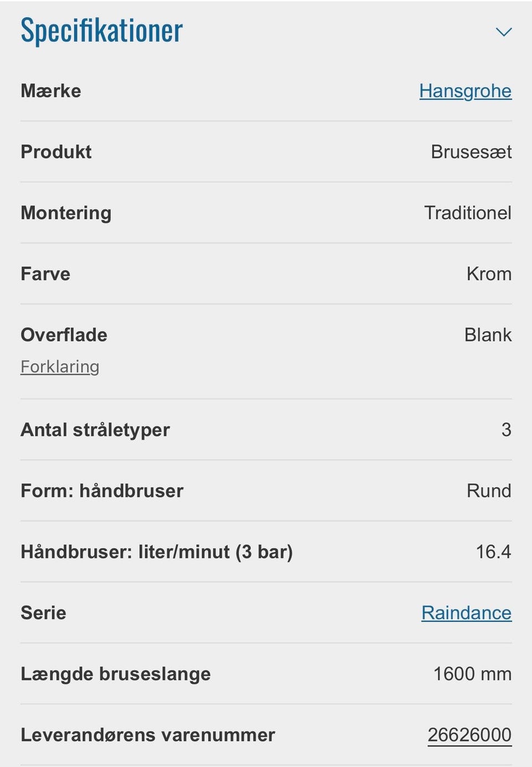Click supplier item number 26626000
532x767 pixels.
point(469,735)
